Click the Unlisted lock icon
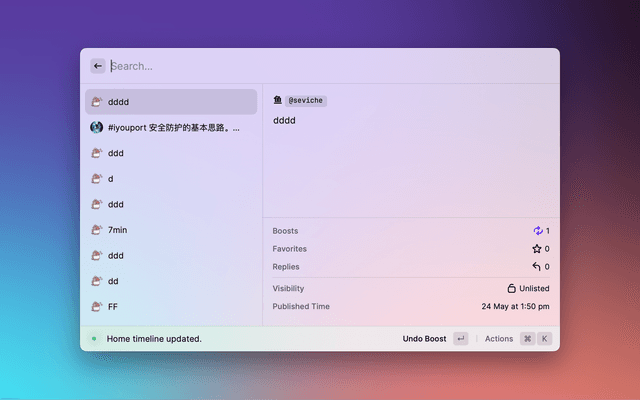640x400 pixels. (x=512, y=288)
